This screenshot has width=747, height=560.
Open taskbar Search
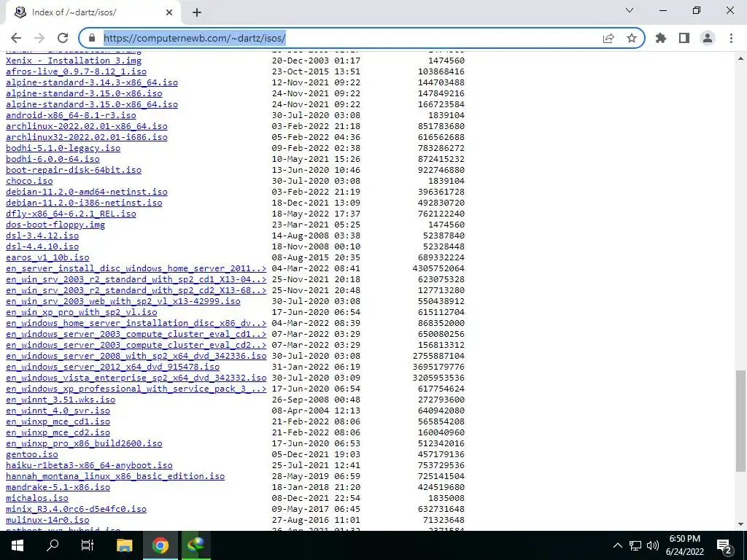click(x=53, y=545)
